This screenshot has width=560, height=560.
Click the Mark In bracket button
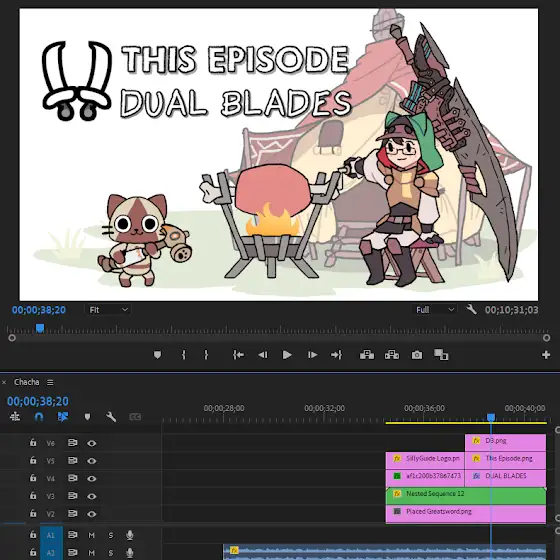tap(184, 355)
